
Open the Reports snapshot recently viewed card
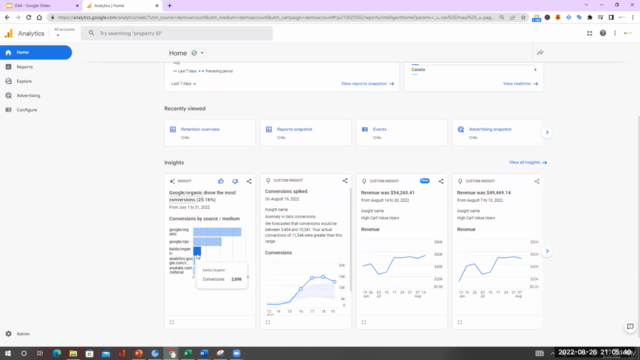(306, 133)
